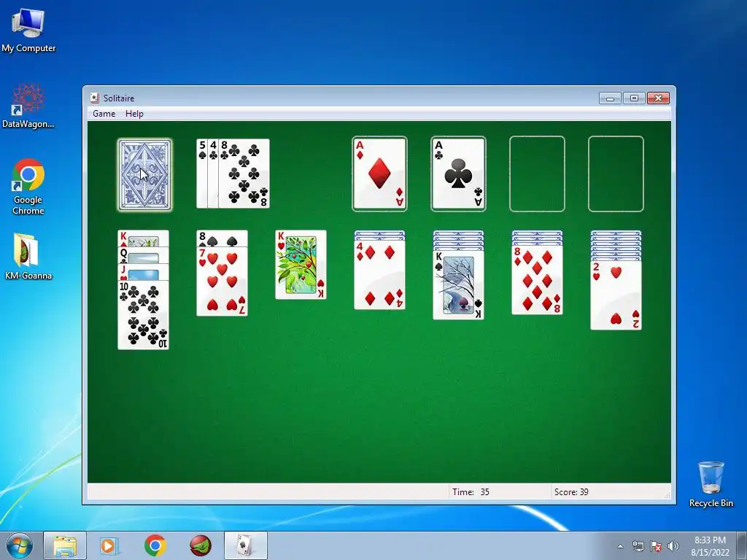Select the Solitaire taskbar button

pos(246,545)
